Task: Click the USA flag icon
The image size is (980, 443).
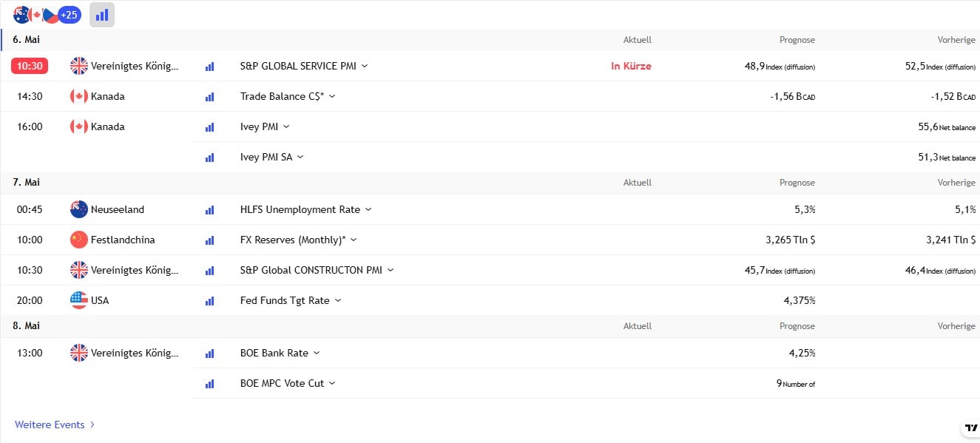Action: 78,300
